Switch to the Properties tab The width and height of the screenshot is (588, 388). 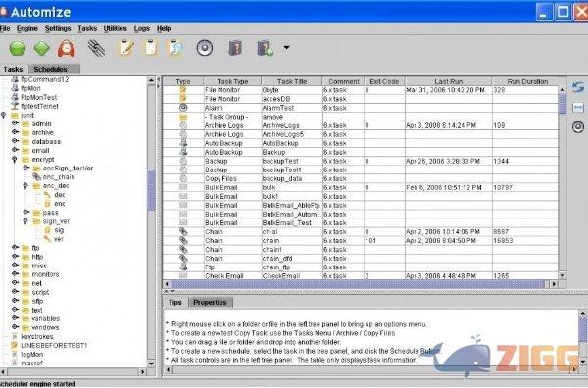pyautogui.click(x=210, y=302)
